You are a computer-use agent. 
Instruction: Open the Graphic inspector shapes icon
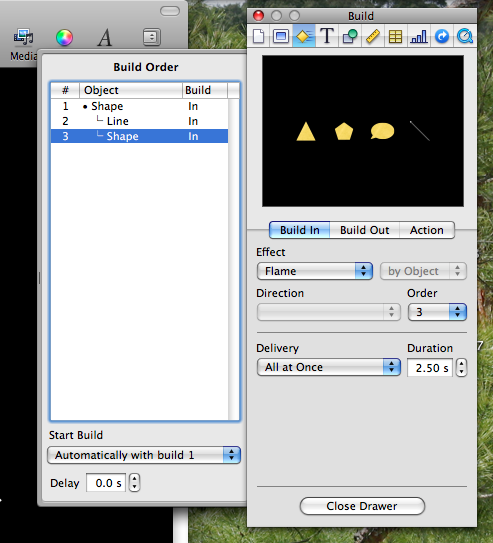(350, 36)
